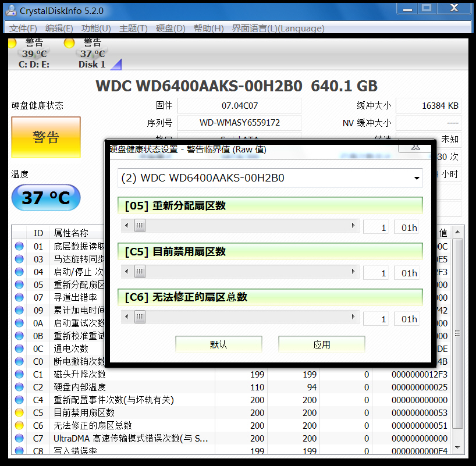This screenshot has height=466, width=476.
Task: Select the 无法修正的扇区总数 table row
Action: 232,425
